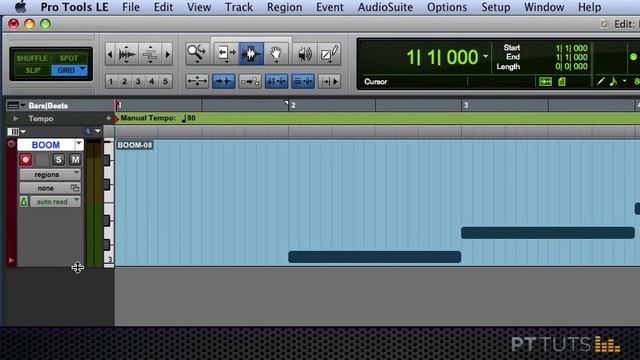The height and width of the screenshot is (360, 640).
Task: Recall zoom preset 1
Action: (x=111, y=81)
